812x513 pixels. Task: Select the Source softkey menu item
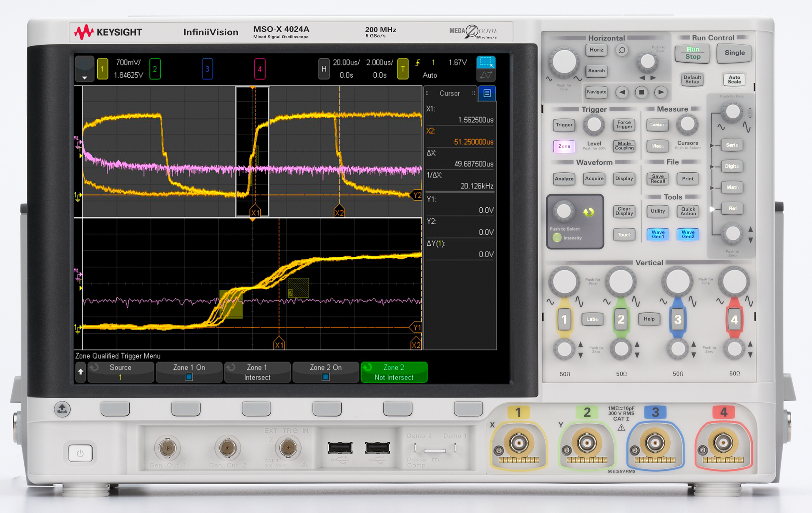tap(121, 372)
